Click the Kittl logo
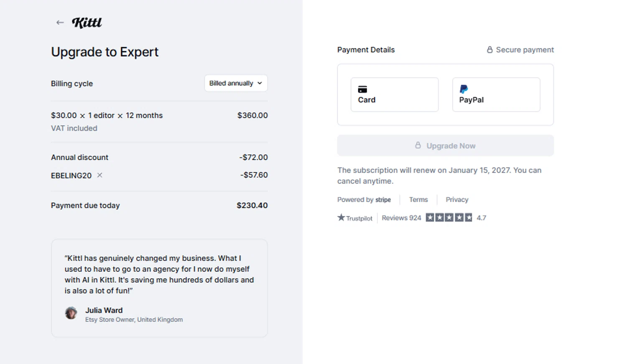The width and height of the screenshot is (627, 364). pyautogui.click(x=87, y=23)
